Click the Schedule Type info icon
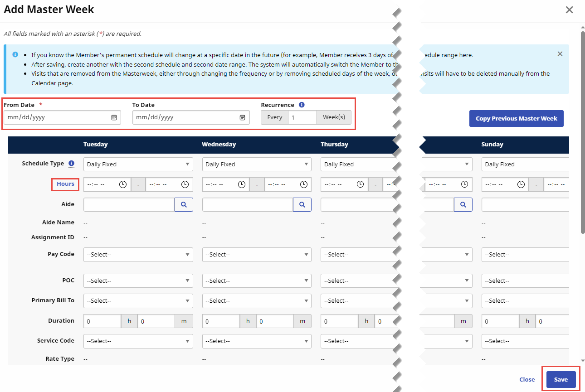The height and width of the screenshot is (392, 585). (x=71, y=164)
